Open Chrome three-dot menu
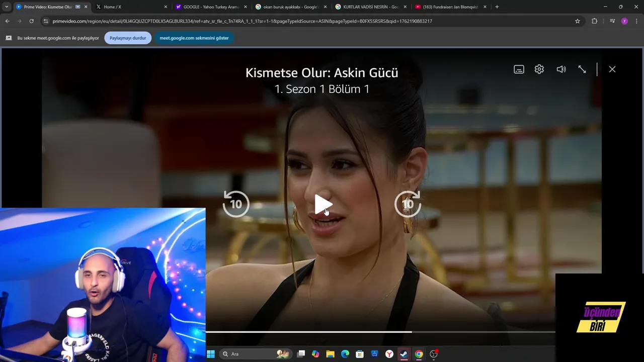Screen dimensions: 644x362 point(637,21)
